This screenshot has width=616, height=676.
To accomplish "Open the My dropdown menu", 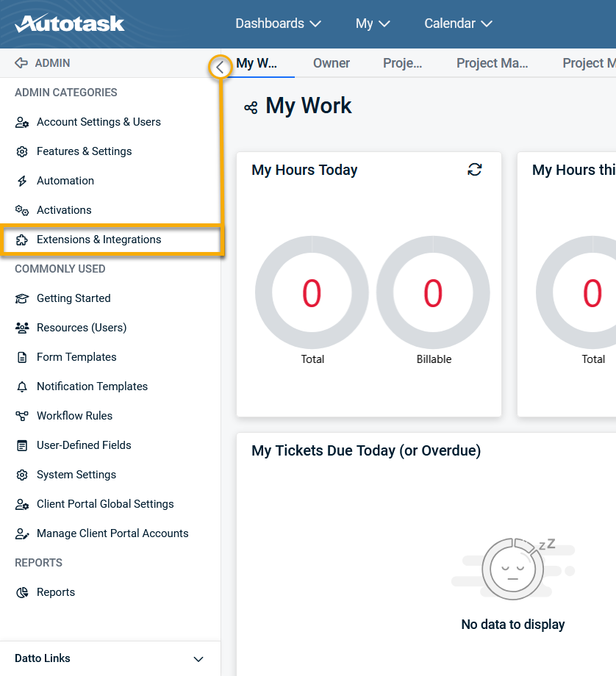I will [x=373, y=24].
